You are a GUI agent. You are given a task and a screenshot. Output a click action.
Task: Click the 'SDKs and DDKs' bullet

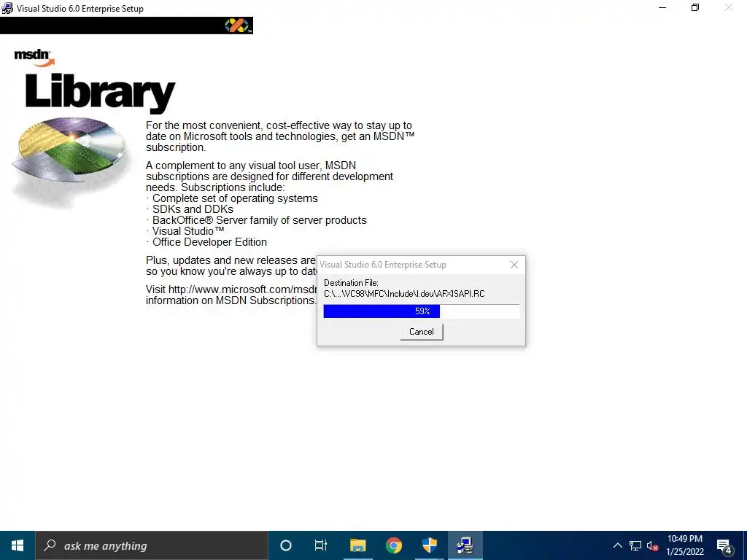pyautogui.click(x=193, y=209)
